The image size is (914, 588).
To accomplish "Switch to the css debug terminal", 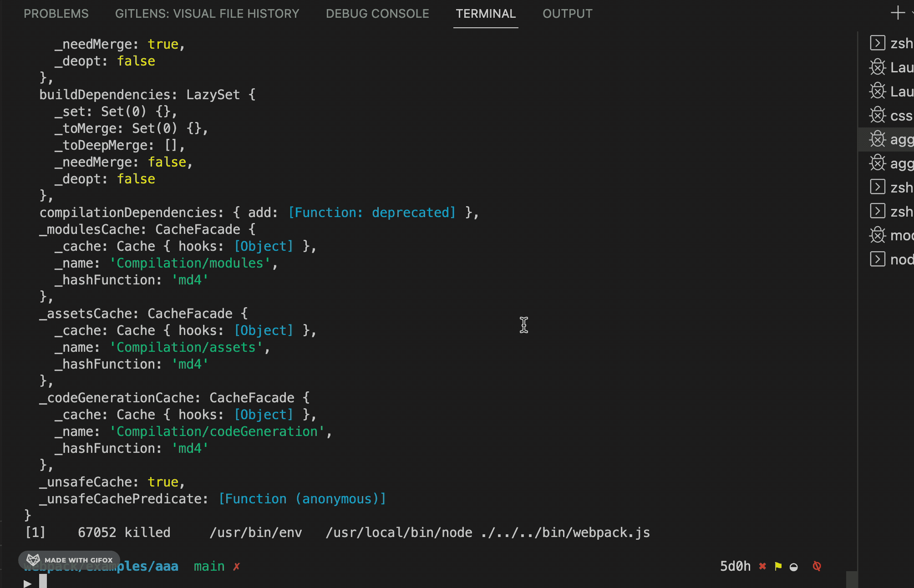I will coord(891,116).
